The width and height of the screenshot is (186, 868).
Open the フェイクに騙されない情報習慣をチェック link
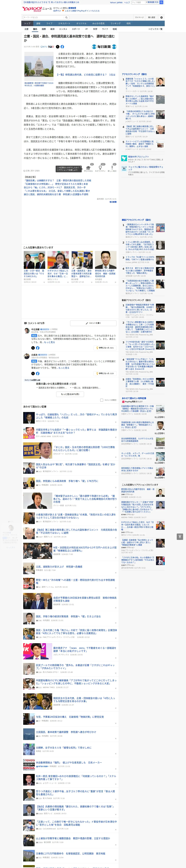click(145, 168)
